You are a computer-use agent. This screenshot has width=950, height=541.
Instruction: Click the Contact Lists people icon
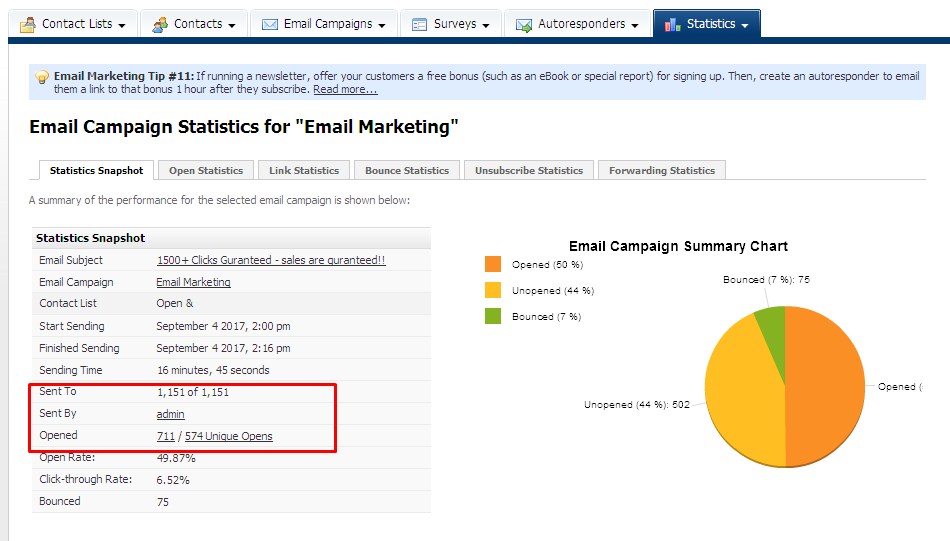pyautogui.click(x=29, y=24)
